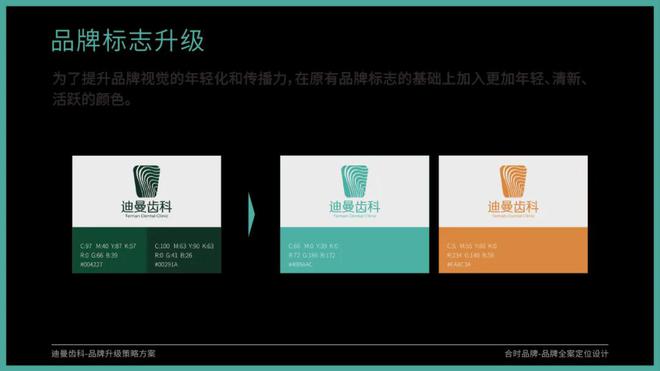Click the English subtitle under the dark green wordmark
Screen dimensions: 660x371
(146, 216)
